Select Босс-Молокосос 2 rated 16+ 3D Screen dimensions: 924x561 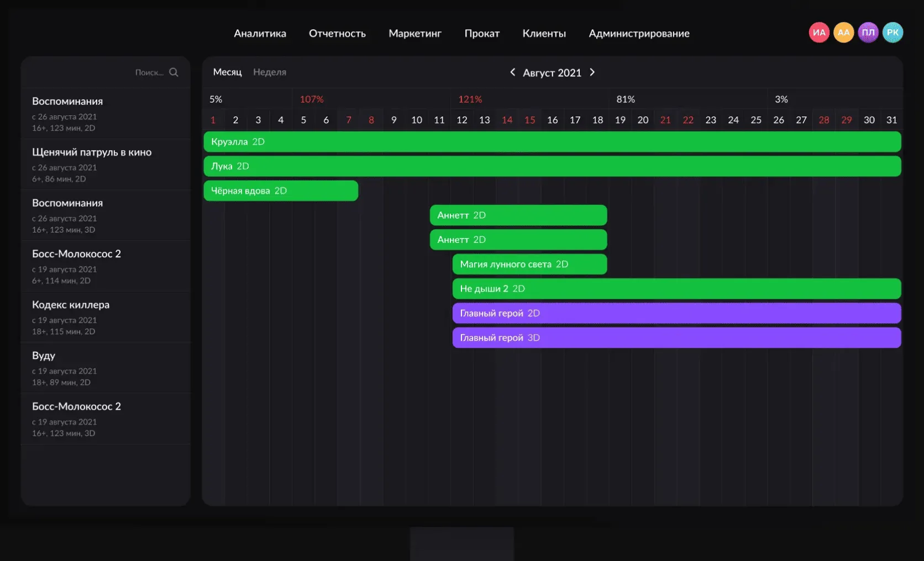[106, 419]
